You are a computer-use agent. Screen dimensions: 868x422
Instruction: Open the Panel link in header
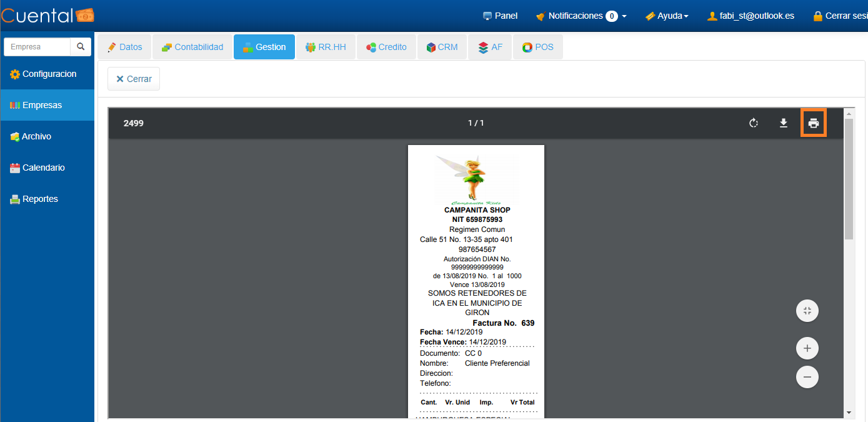click(x=500, y=16)
